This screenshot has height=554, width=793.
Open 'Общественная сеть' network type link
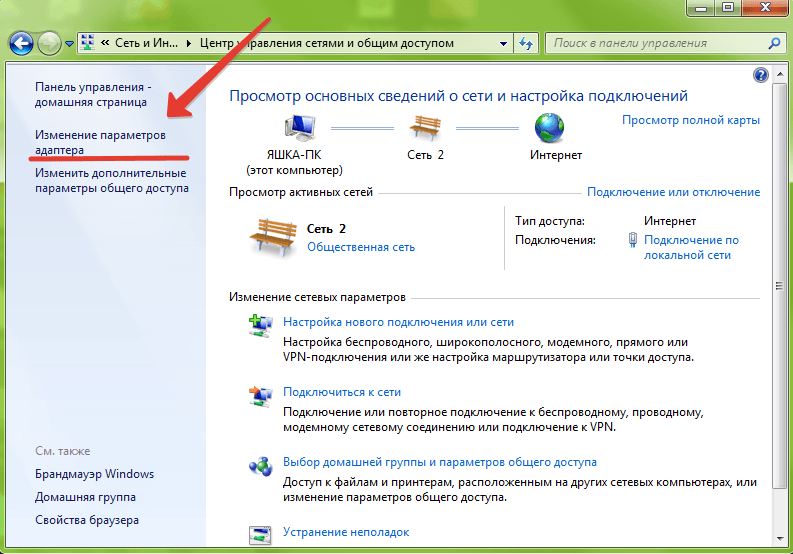click(x=361, y=247)
